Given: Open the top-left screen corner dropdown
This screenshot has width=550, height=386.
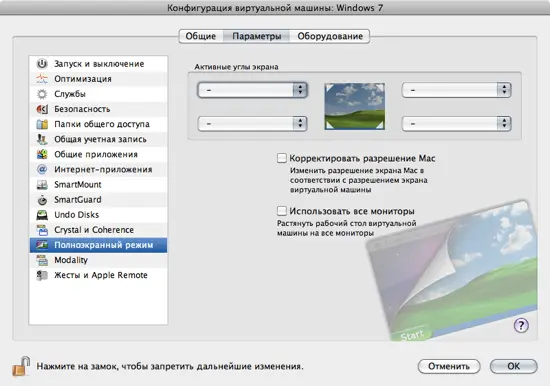Looking at the screenshot, I should tap(253, 90).
